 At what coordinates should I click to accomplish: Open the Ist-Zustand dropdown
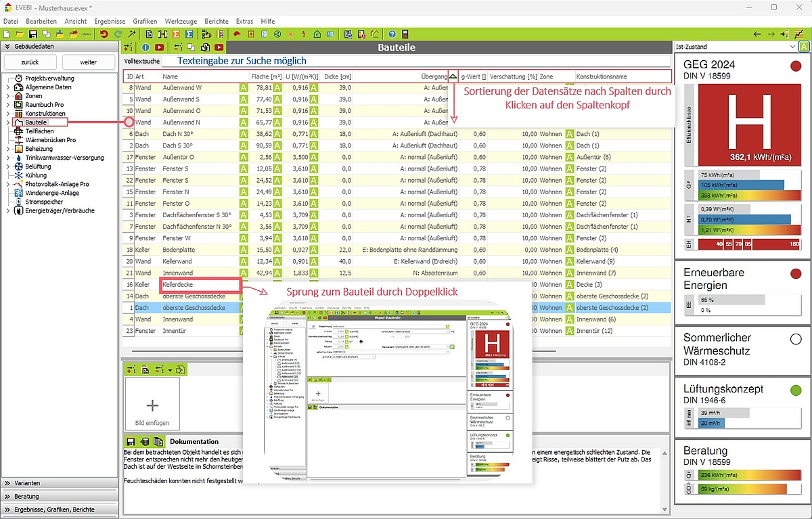point(792,47)
